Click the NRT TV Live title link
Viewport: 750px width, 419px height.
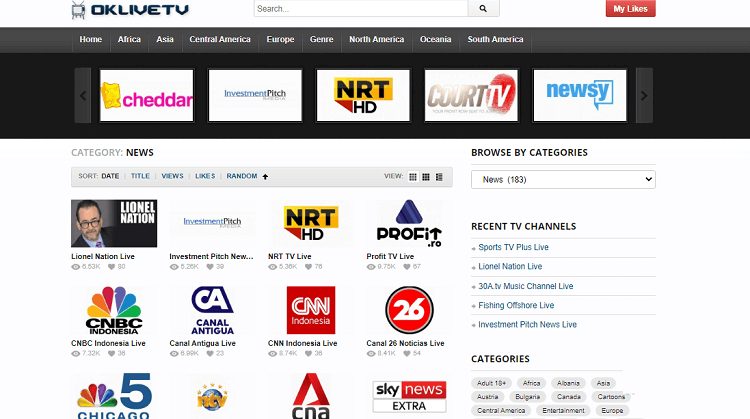pyautogui.click(x=289, y=256)
